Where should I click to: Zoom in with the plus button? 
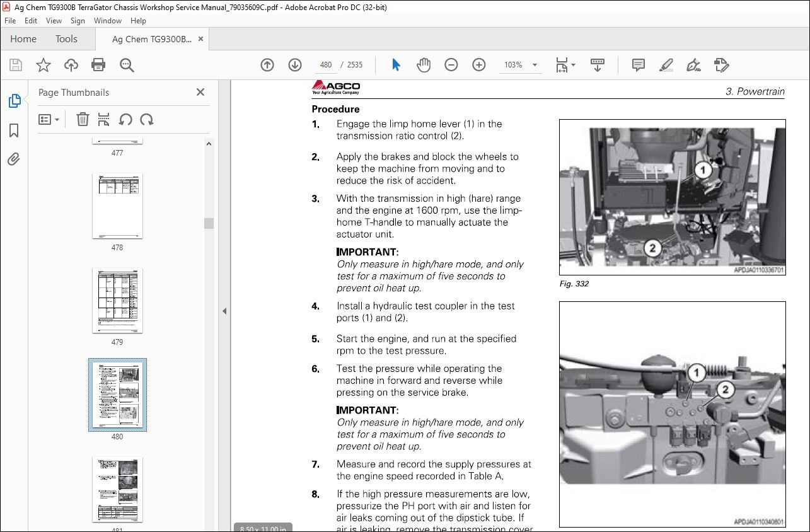pyautogui.click(x=479, y=65)
